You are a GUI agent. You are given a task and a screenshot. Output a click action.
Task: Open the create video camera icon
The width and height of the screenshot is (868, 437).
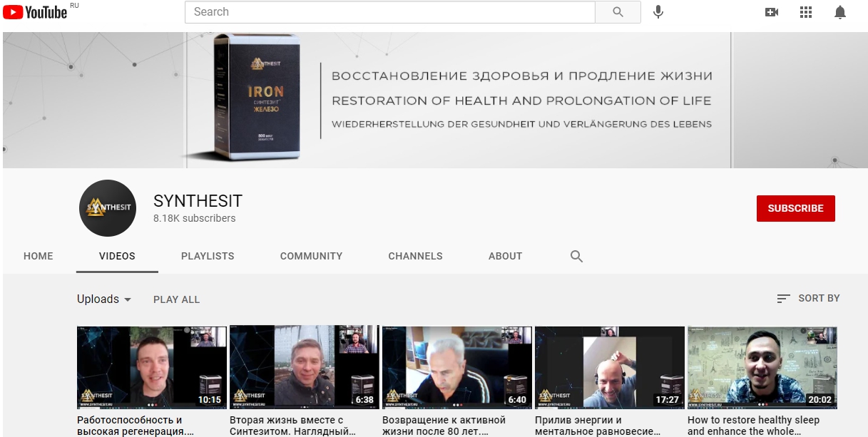(771, 12)
